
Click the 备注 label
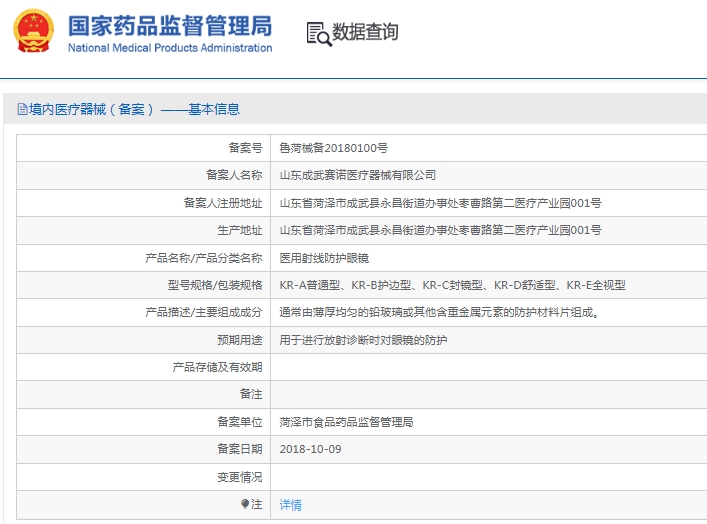click(251, 394)
